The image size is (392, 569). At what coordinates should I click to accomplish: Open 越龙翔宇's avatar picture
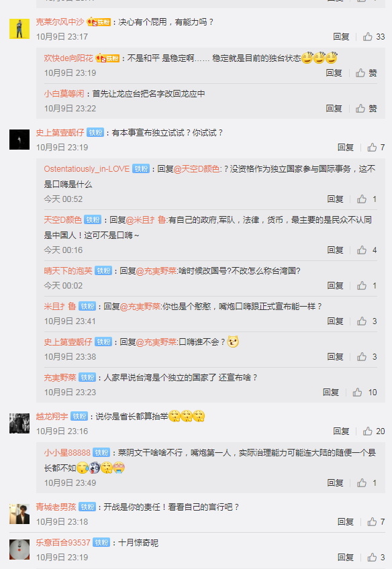19,423
